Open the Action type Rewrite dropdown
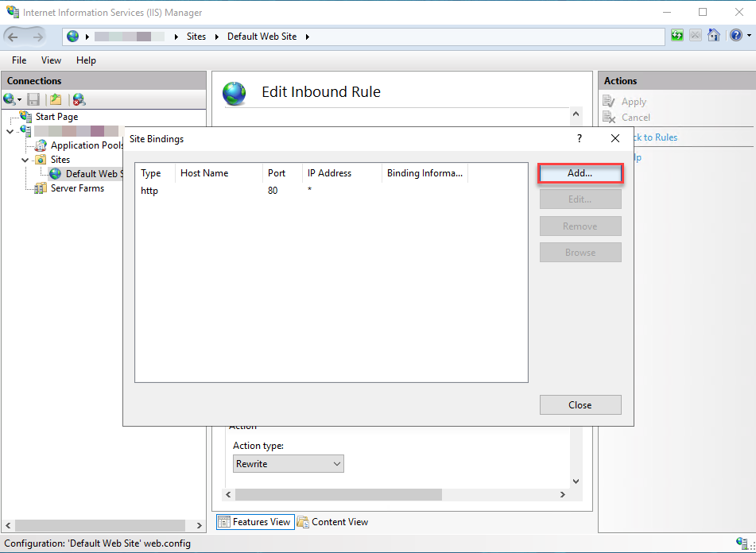The image size is (756, 553). [289, 464]
